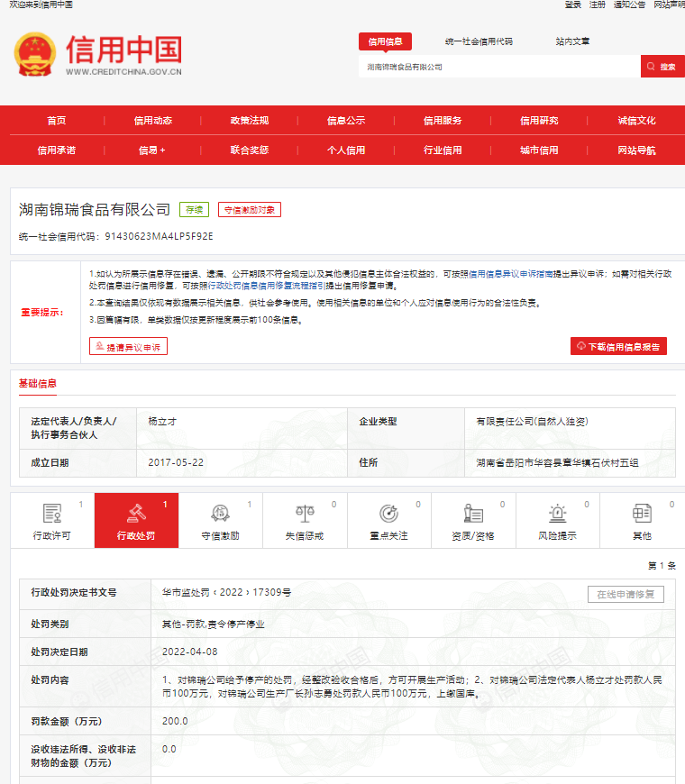Click the penalty type 其他-罚款,责令停产停业

213,624
